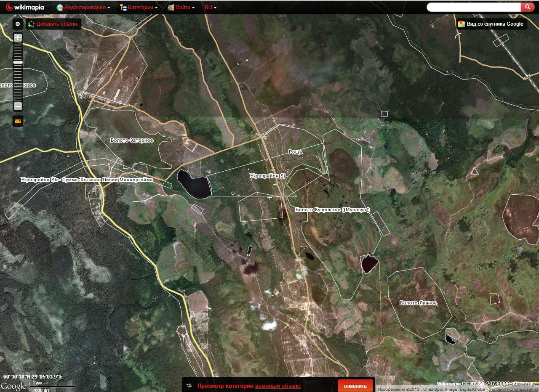Image resolution: width=539 pixels, height=392 pixels.
Task: Select the Укрепрайон Sj map label
Action: tap(267, 176)
